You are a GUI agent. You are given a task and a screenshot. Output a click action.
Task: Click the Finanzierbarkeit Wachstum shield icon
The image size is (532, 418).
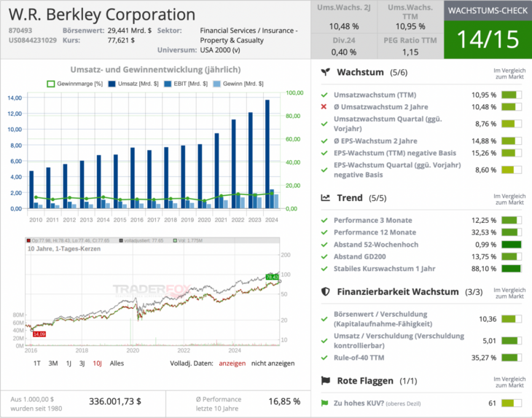pos(326,291)
